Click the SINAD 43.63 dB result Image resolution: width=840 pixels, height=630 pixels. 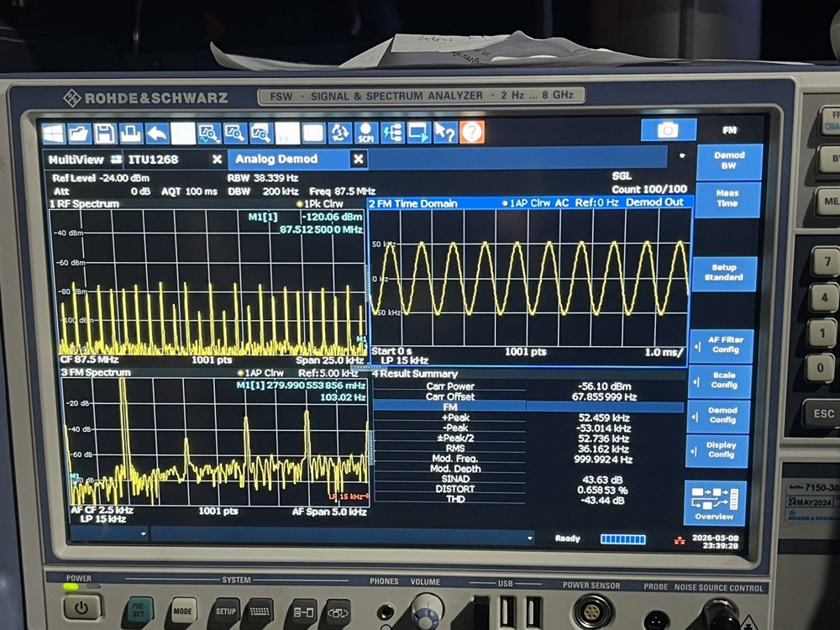[x=603, y=480]
